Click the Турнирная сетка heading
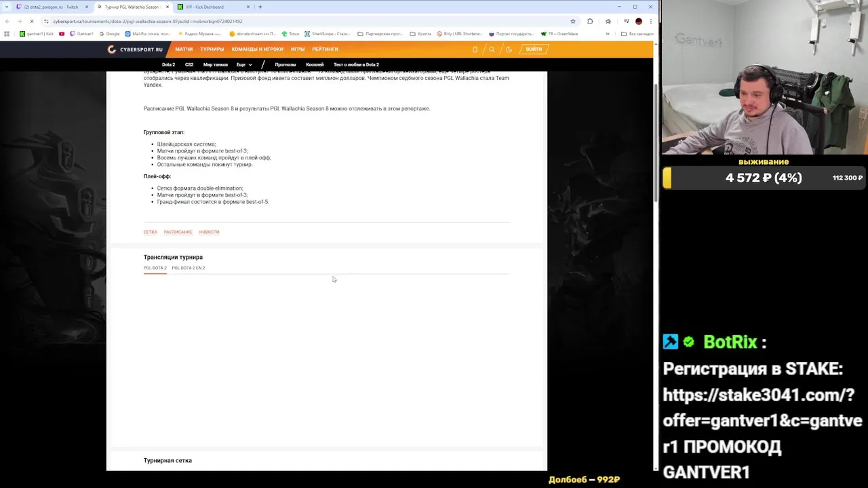Image resolution: width=868 pixels, height=488 pixels. click(x=167, y=460)
